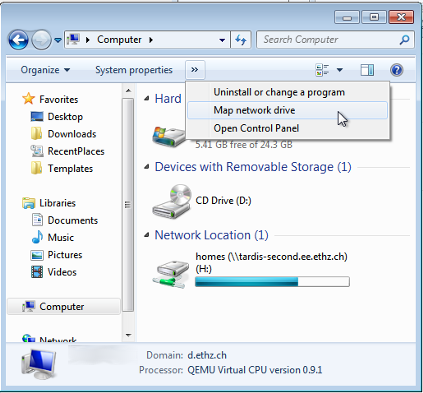
Task: Select the CD Drive disc icon
Action: (x=172, y=201)
